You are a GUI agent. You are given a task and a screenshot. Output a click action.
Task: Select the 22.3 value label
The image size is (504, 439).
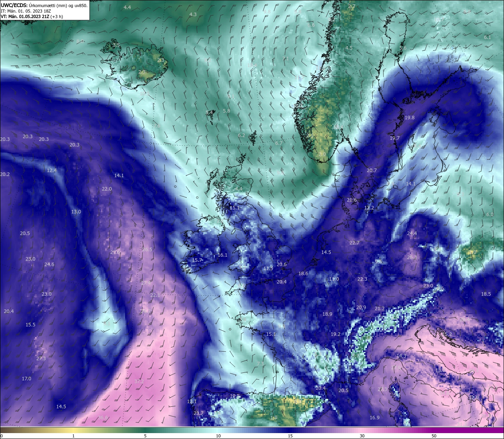362,279
